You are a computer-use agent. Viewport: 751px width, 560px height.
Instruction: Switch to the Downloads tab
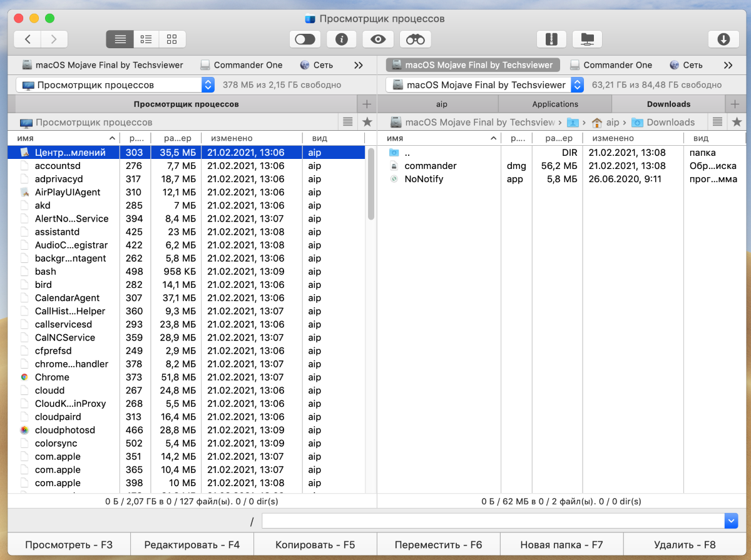[x=668, y=104]
